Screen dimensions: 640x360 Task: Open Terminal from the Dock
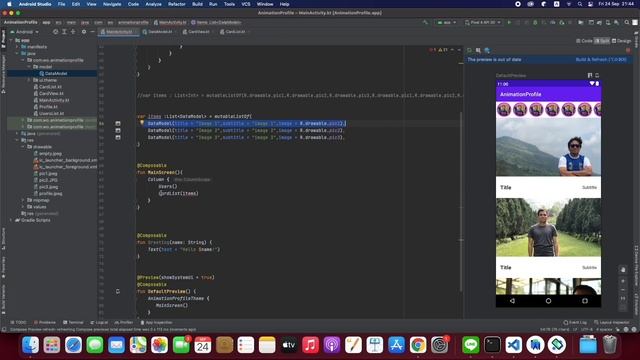coord(492,345)
